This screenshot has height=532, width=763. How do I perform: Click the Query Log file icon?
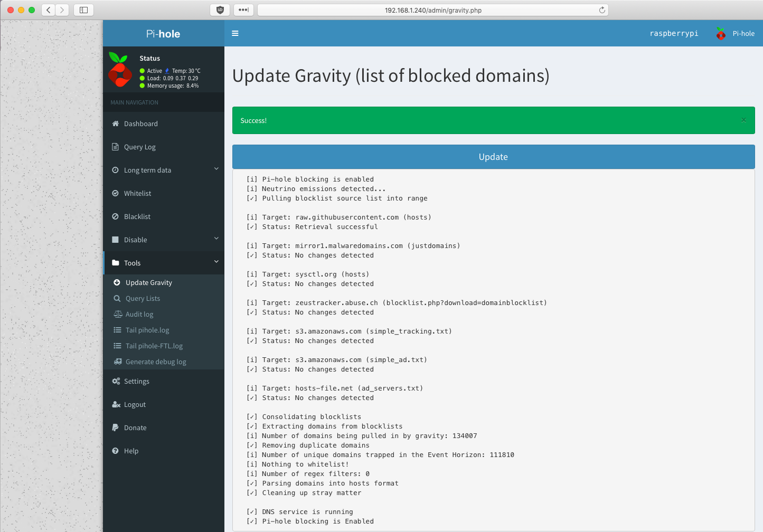point(115,147)
